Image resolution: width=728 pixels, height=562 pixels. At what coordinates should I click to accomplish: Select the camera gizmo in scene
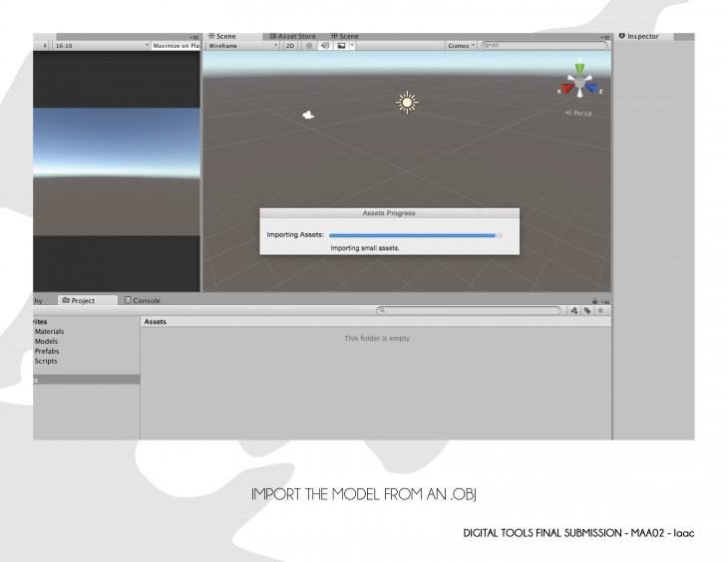(308, 115)
